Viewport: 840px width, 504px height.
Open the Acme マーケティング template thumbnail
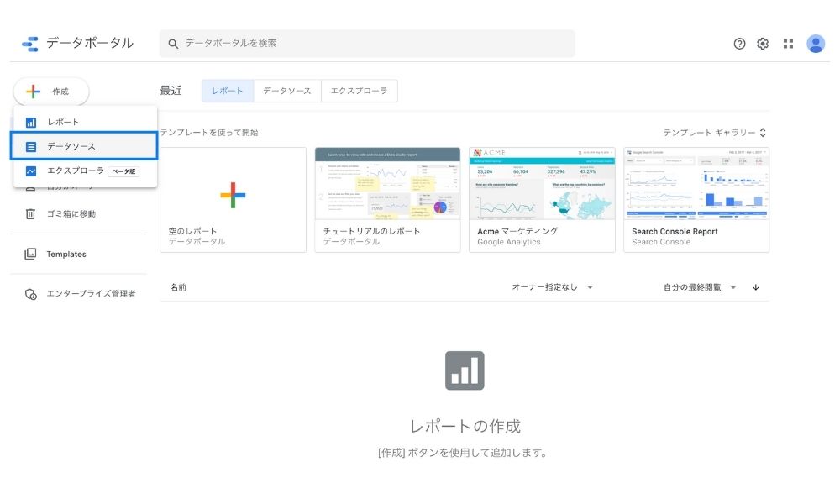[x=542, y=184]
